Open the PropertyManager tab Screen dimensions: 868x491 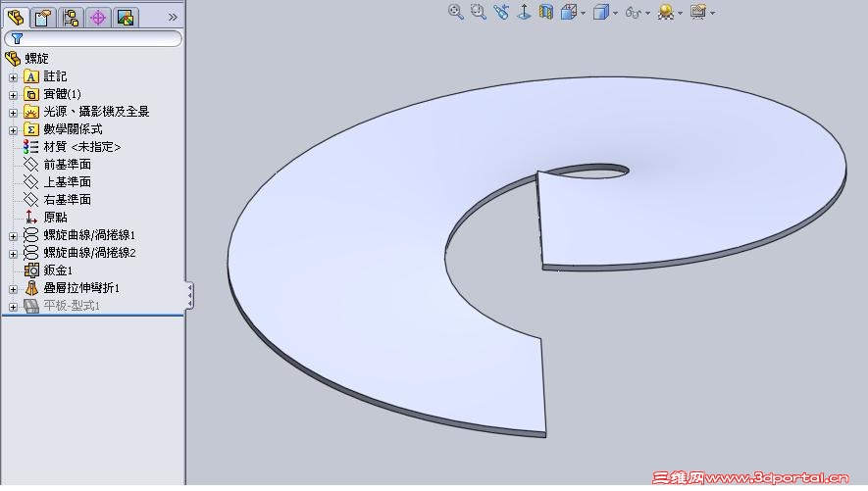point(43,18)
